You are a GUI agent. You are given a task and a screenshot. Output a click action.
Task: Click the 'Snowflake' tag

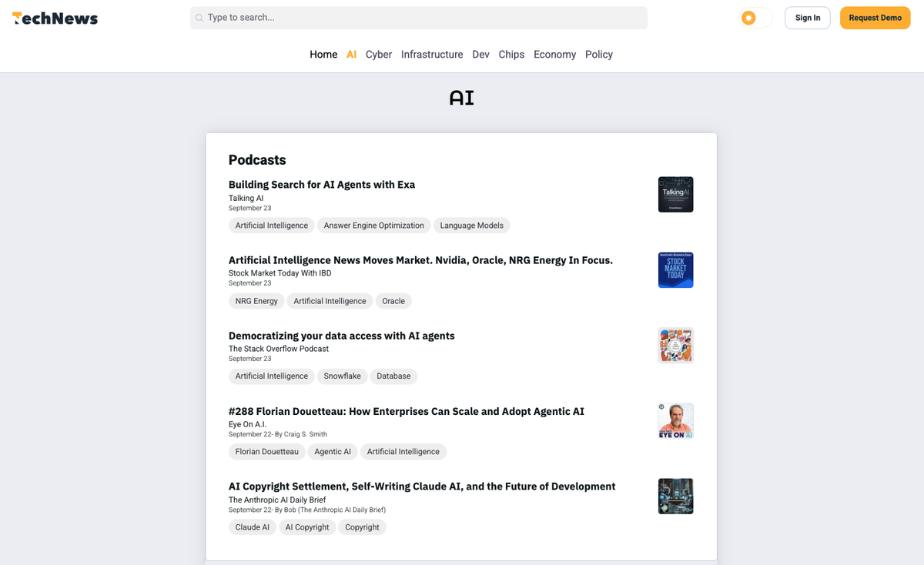pyautogui.click(x=342, y=376)
